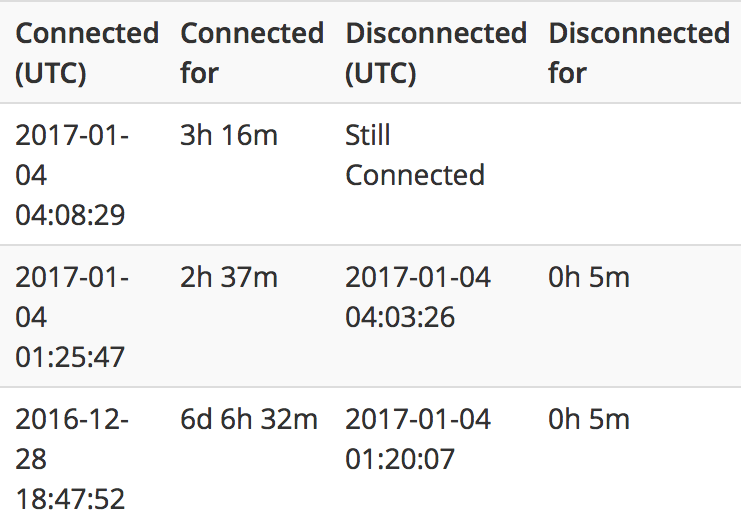Screen dimensions: 756x526
Task: Click "0h 5m" beside the 01:20:07 disconnect
Action: 589,419
